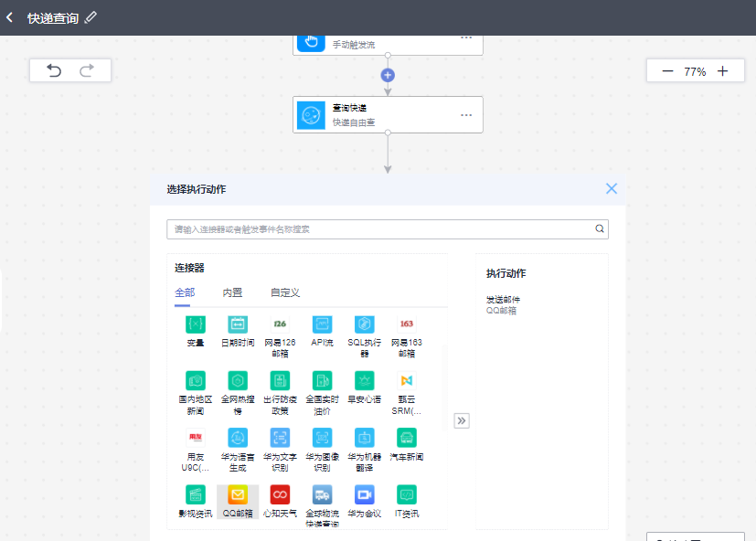The image size is (756, 541).
Task: Click the 查询快递 node title text
Action: point(349,108)
